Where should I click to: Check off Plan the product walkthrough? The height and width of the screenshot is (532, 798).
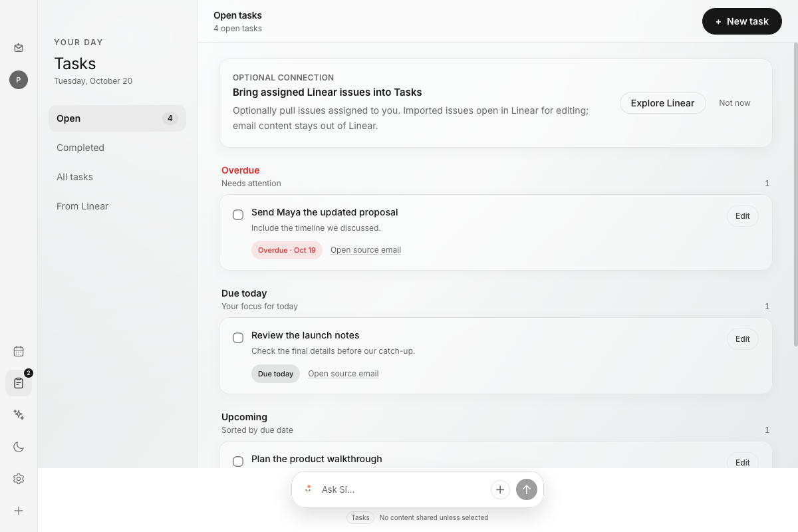tap(238, 462)
